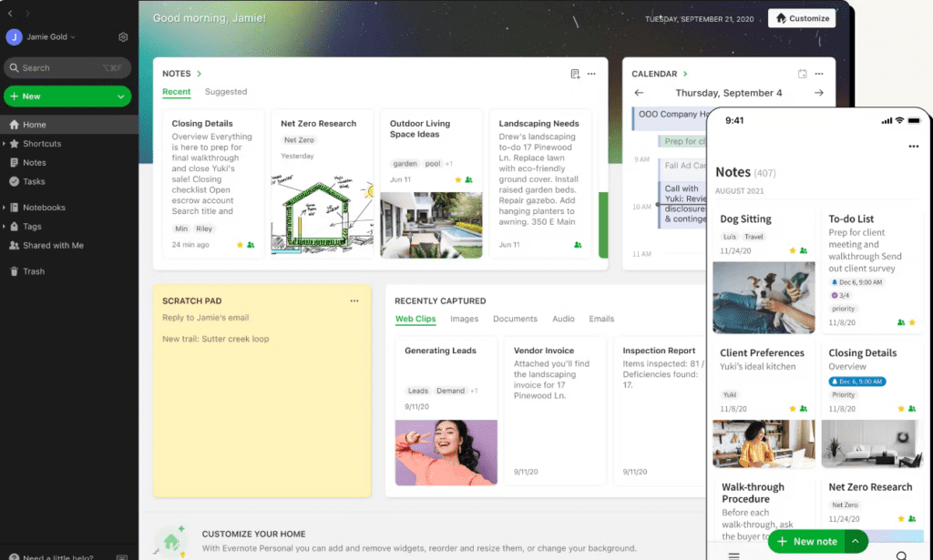This screenshot has height=560, width=933.
Task: Select the Images tab in Recently Captured
Action: tap(464, 320)
